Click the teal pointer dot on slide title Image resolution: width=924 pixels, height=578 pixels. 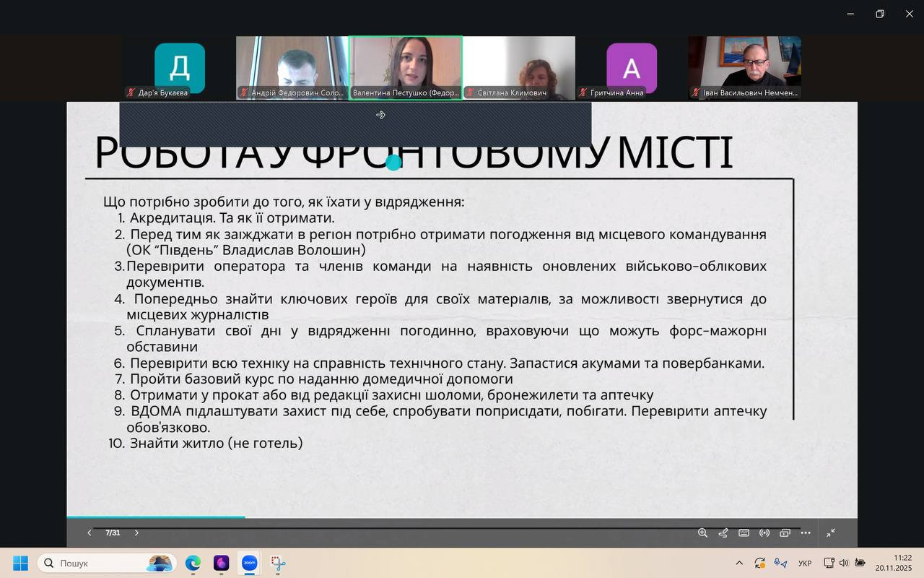[x=393, y=163]
